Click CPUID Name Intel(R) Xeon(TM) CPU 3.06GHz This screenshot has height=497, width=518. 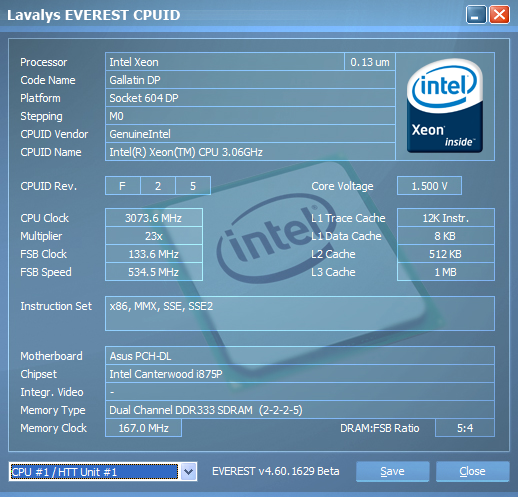point(250,152)
